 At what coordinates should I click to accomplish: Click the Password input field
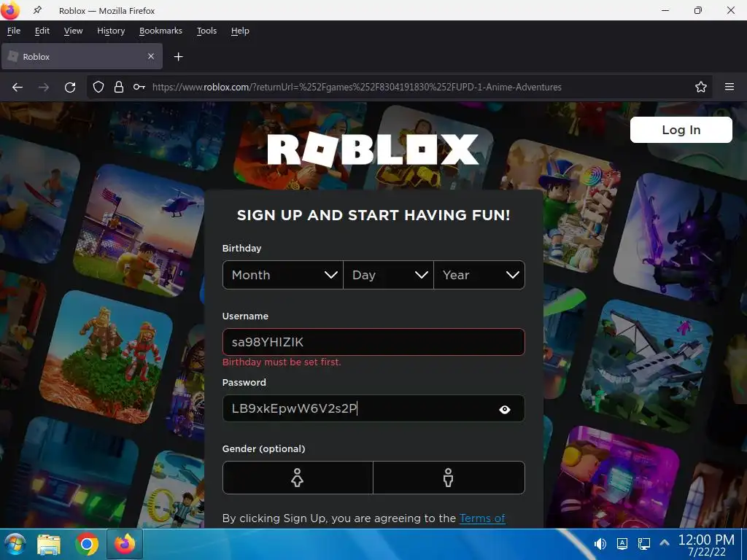pos(373,408)
